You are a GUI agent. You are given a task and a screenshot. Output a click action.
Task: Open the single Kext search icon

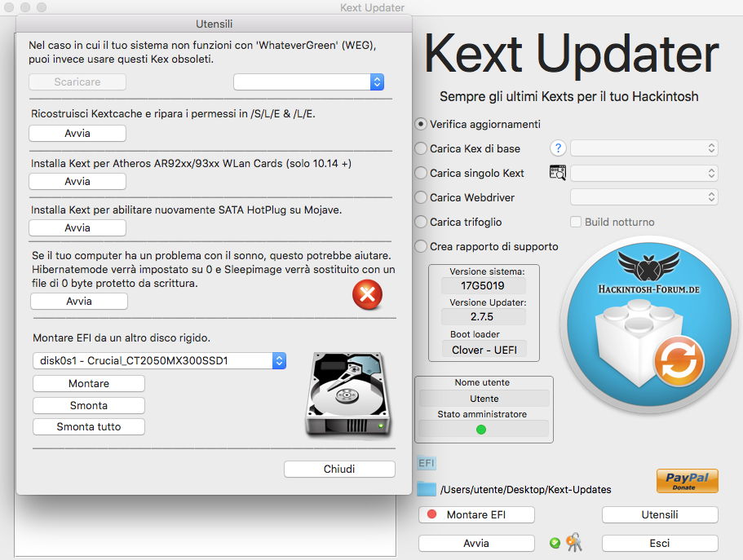coord(558,173)
